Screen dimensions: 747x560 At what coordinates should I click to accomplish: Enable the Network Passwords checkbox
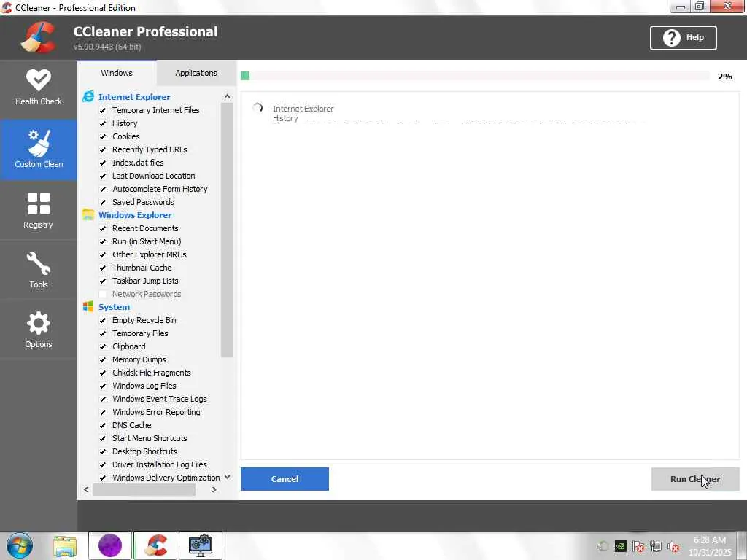pyautogui.click(x=102, y=294)
